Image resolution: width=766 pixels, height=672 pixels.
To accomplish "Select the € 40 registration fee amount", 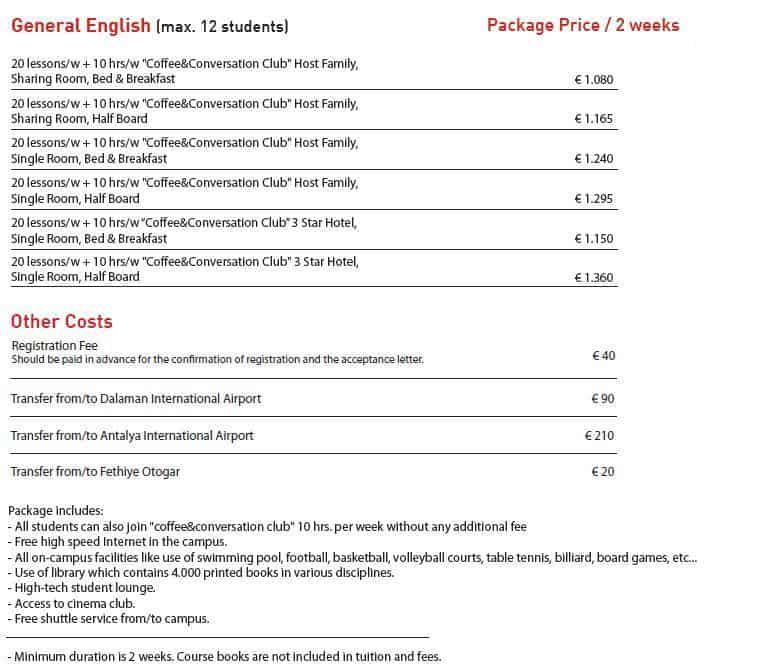I will (x=603, y=356).
